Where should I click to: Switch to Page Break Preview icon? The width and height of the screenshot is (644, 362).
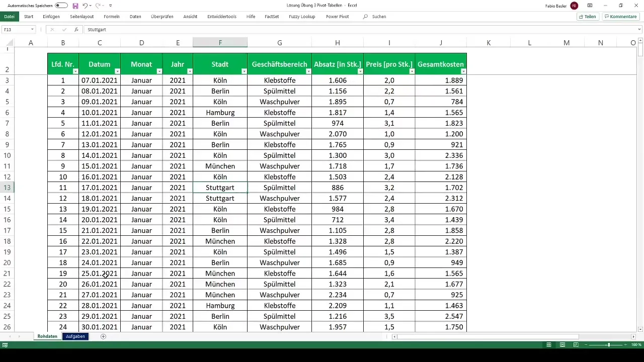pyautogui.click(x=575, y=345)
